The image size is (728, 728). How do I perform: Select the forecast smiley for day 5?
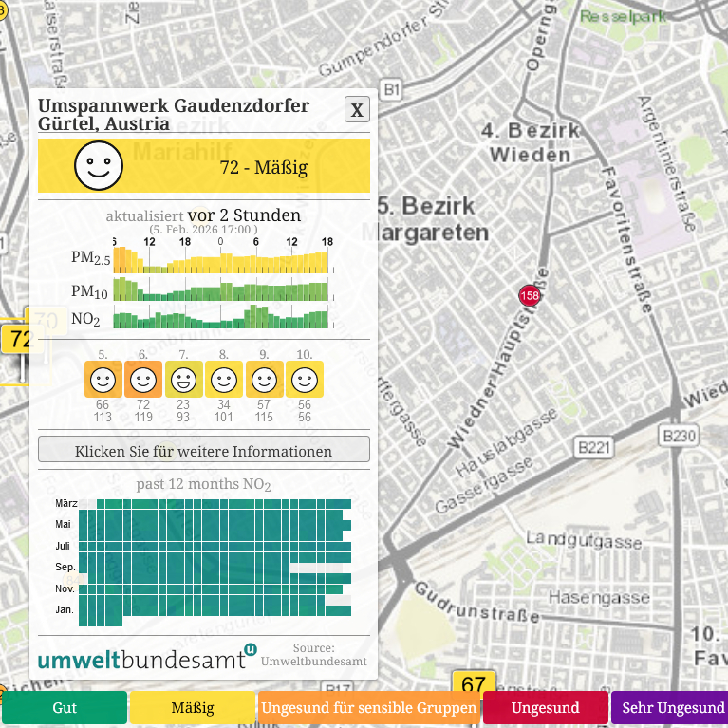tap(103, 380)
